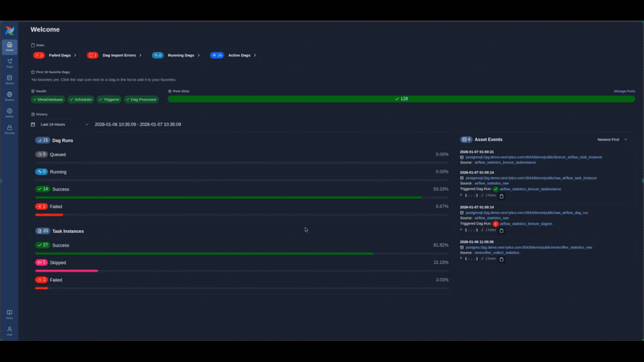Click the Airflow pinwheel logo

tap(9, 31)
